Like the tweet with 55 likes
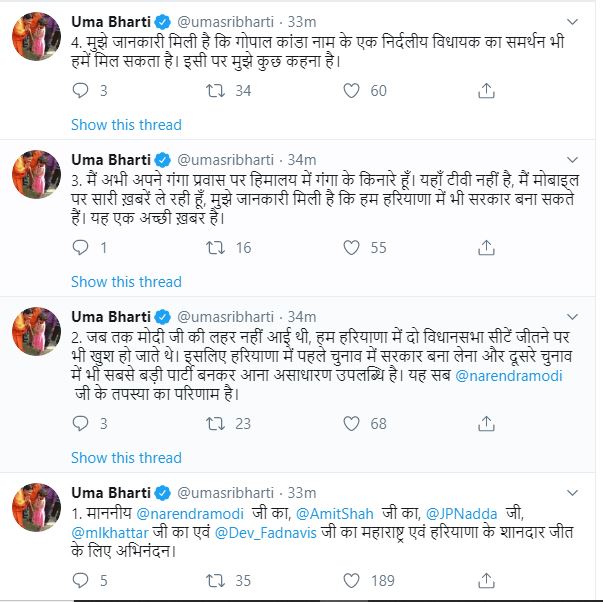The image size is (603, 602). tap(351, 248)
